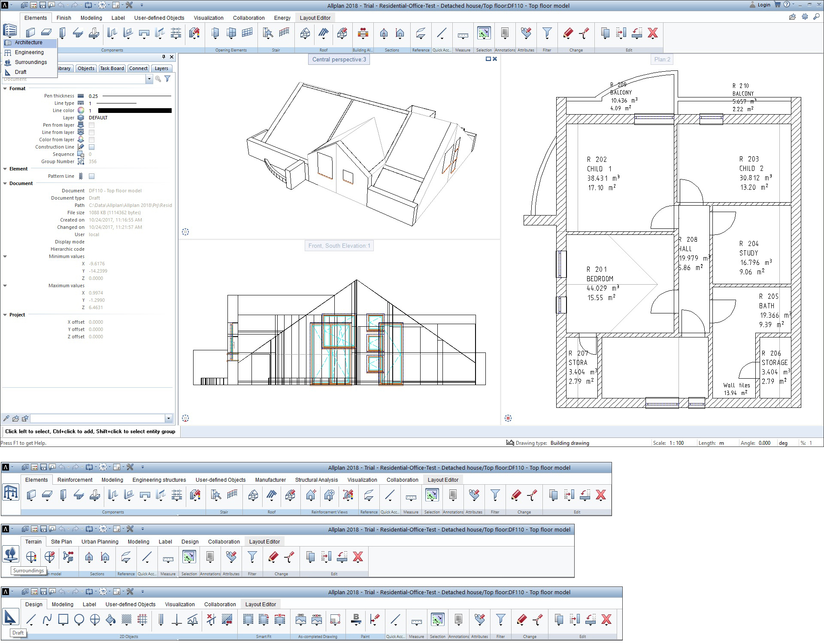Select the Roof frame tool in main window
Image resolution: width=824 pixels, height=644 pixels.
coord(305,33)
